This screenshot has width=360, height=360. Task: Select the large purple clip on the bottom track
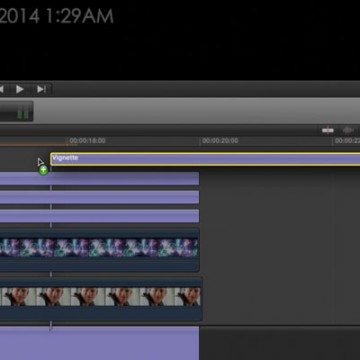[99, 343]
